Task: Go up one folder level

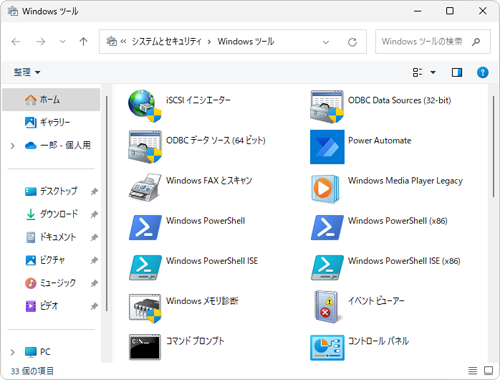Action: tap(83, 42)
